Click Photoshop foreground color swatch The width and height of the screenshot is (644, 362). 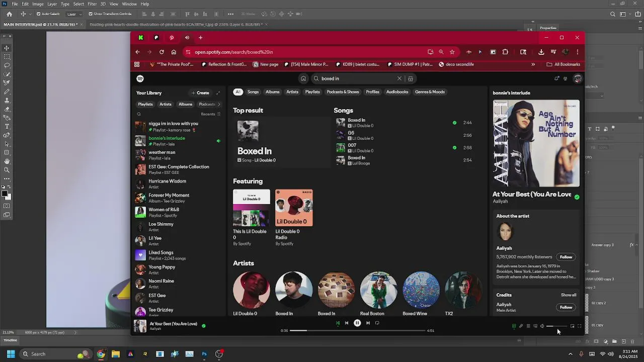coord(4,193)
